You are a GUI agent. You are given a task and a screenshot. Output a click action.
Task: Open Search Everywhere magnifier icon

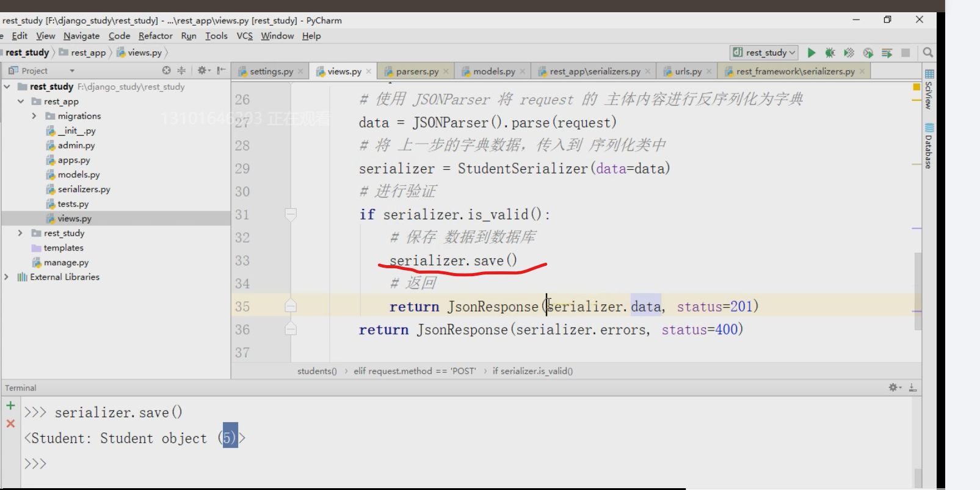pyautogui.click(x=928, y=53)
